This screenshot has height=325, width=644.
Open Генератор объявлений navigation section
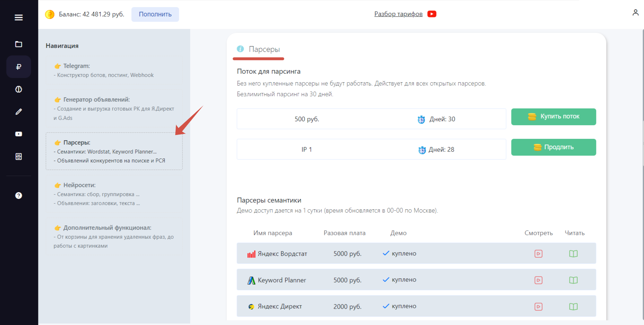pyautogui.click(x=114, y=108)
